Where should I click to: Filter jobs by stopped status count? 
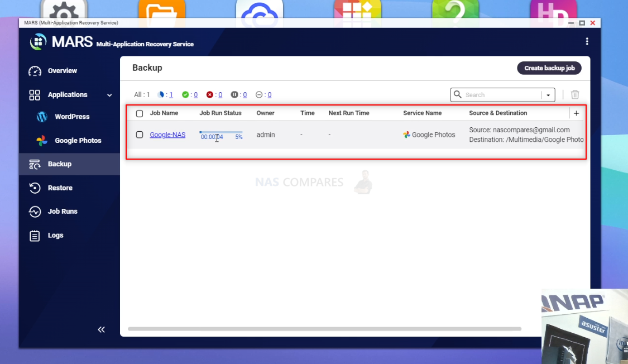[270, 95]
